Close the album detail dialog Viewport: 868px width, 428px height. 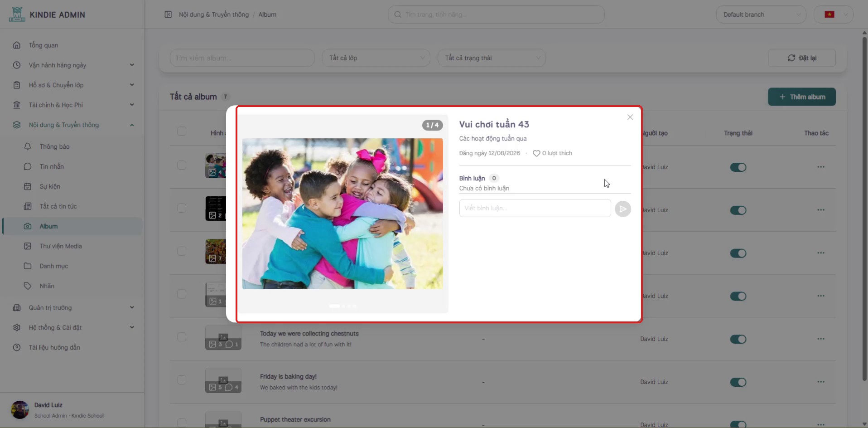click(x=630, y=117)
